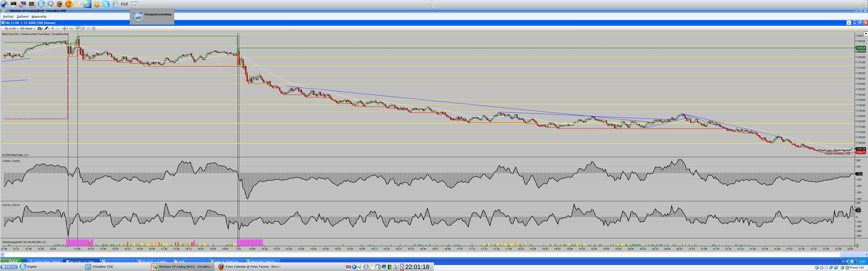
Task: Toggle the highlighted chart trader button
Action: click(x=78, y=29)
